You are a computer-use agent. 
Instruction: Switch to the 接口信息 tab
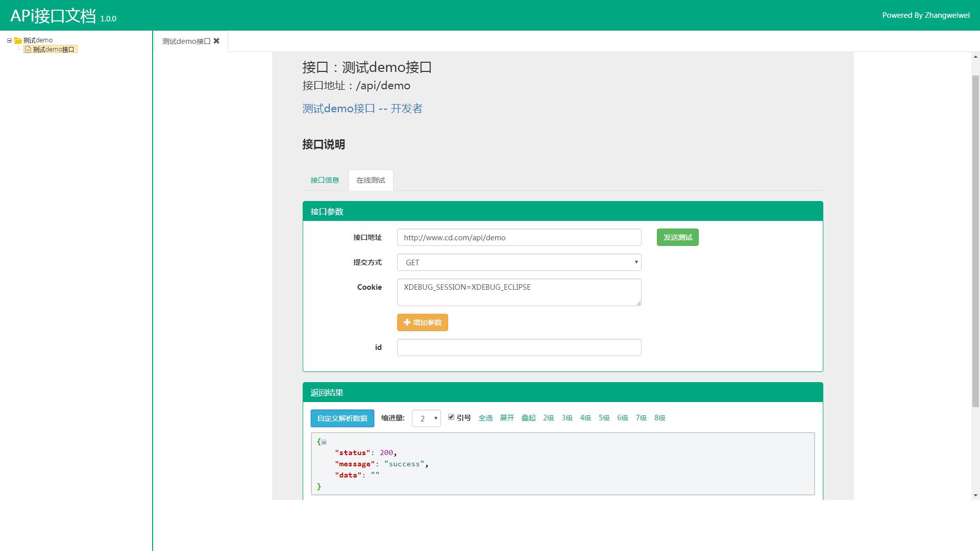pyautogui.click(x=325, y=180)
